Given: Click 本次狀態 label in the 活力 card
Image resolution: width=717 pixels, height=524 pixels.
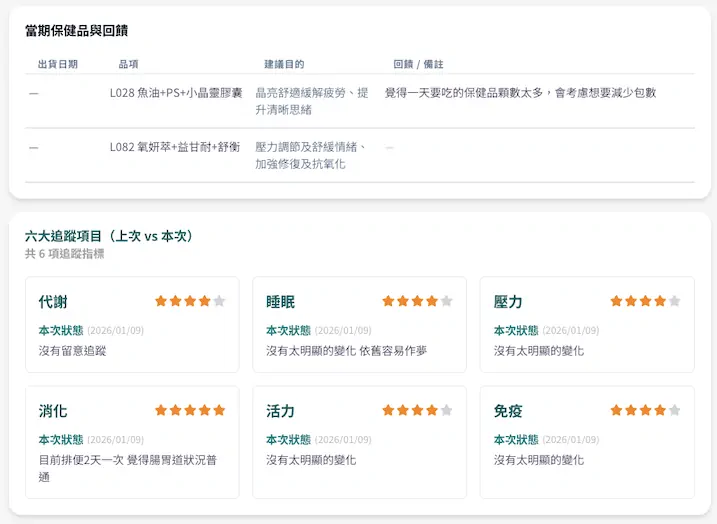Looking at the screenshot, I should pos(288,440).
